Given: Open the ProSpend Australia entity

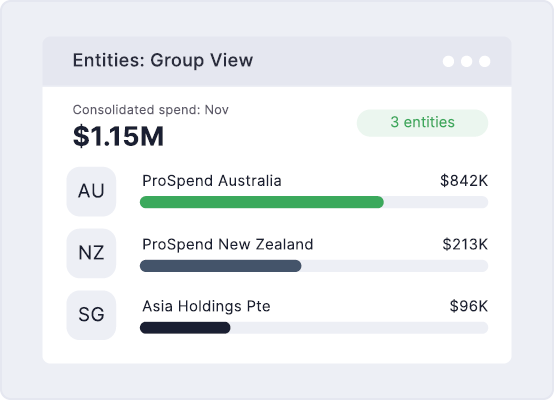Looking at the screenshot, I should tap(212, 181).
